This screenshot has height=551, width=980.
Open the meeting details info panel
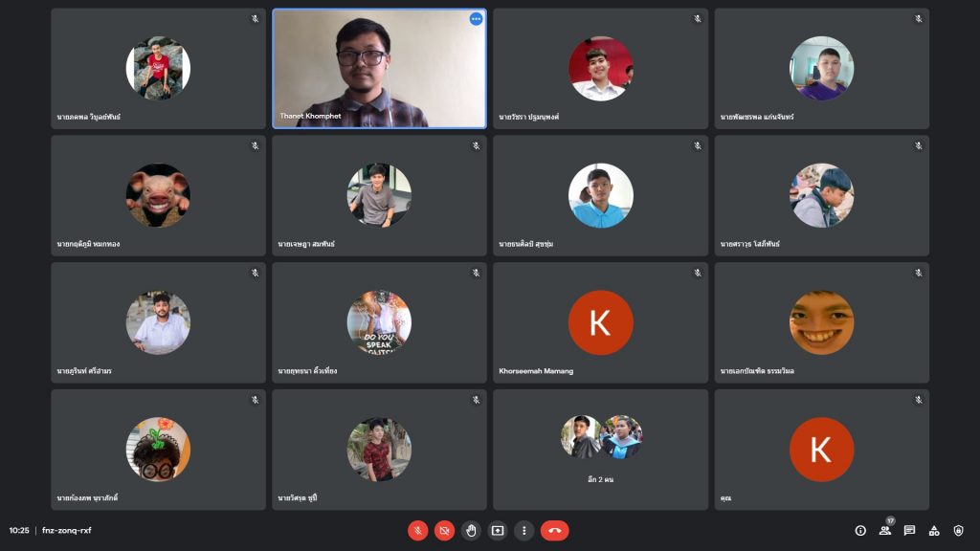858,530
